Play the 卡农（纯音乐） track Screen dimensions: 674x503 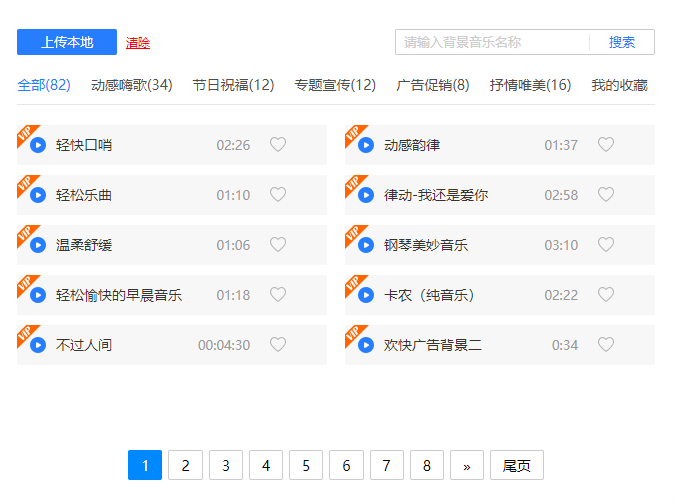366,295
